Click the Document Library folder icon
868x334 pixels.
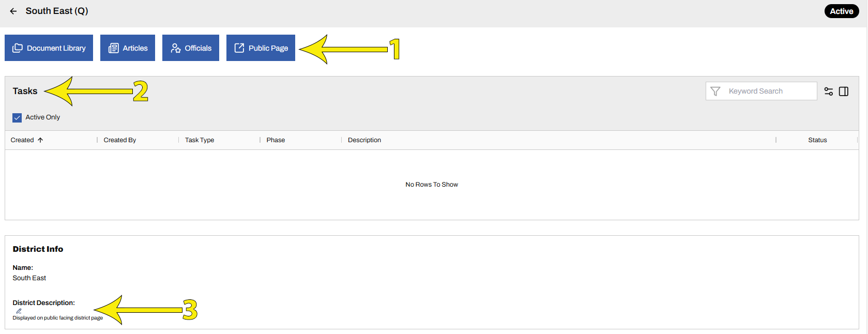point(18,48)
